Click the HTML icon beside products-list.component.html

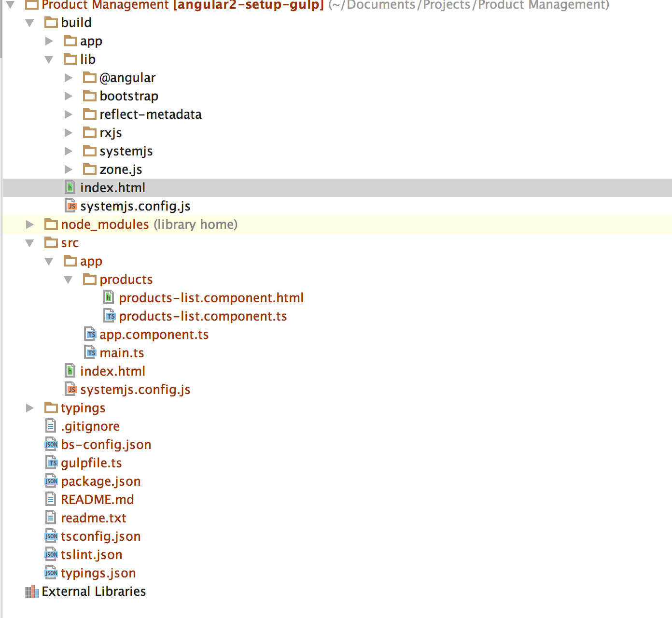point(109,298)
